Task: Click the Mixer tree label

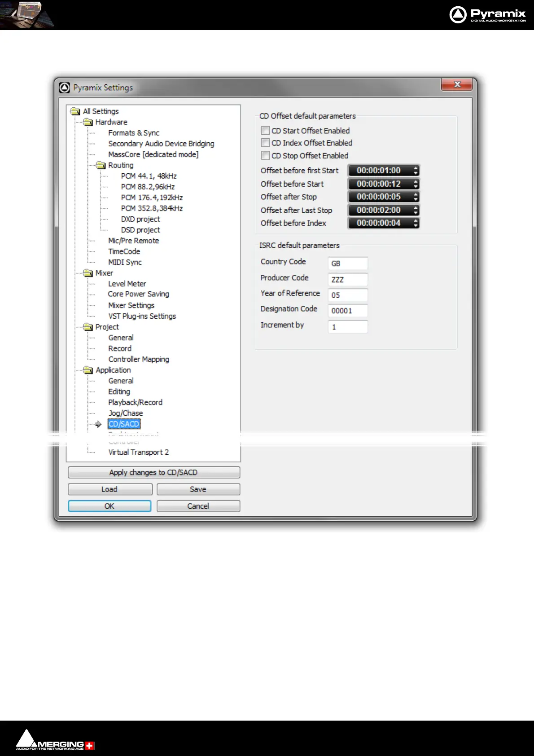Action: pos(104,273)
